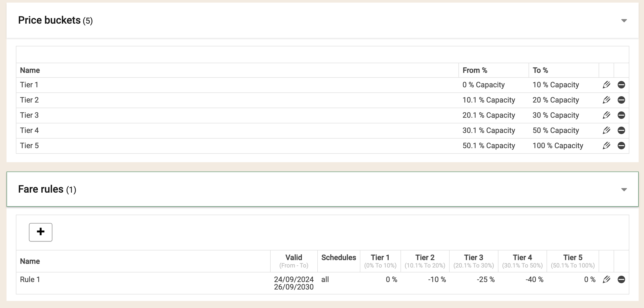
Task: Click the Schedules column header
Action: click(x=339, y=261)
